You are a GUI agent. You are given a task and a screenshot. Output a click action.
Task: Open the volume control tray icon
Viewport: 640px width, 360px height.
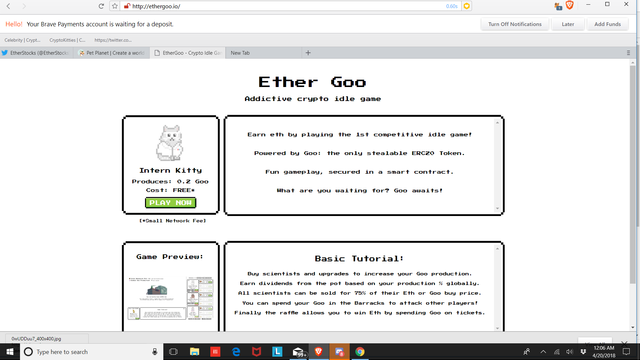pyautogui.click(x=569, y=351)
